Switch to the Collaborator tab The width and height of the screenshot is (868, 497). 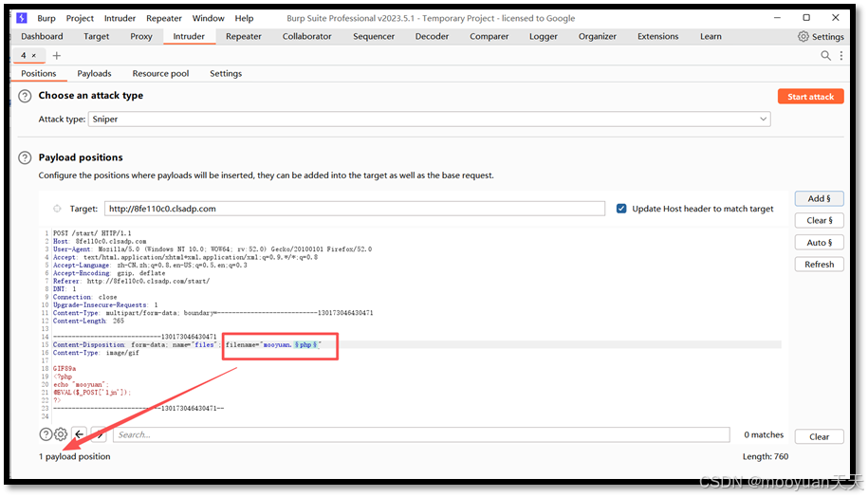click(306, 37)
